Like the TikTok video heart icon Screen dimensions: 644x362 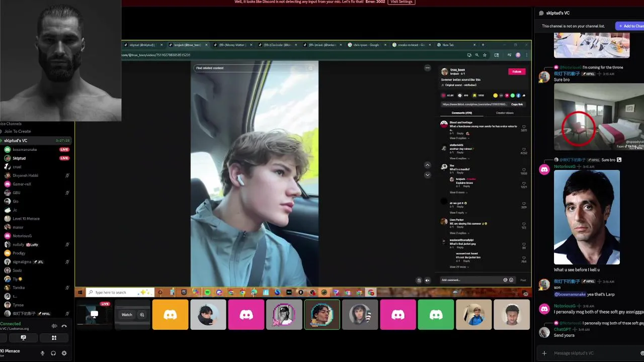tap(443, 96)
